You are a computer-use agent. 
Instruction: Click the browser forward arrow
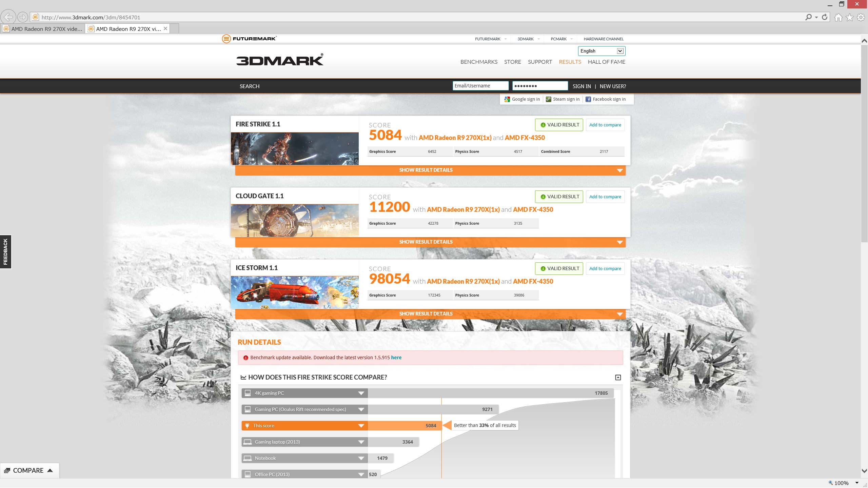coord(23,17)
